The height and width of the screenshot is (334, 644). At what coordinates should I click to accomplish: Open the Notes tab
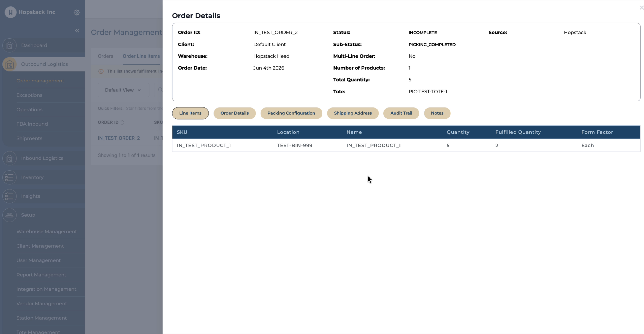(437, 113)
